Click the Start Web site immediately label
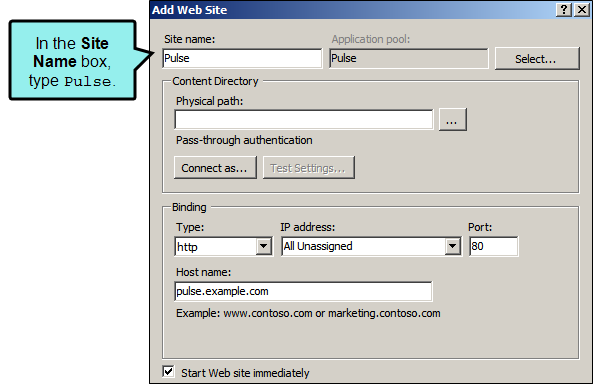This screenshot has width=593, height=384. pyautogui.click(x=245, y=373)
